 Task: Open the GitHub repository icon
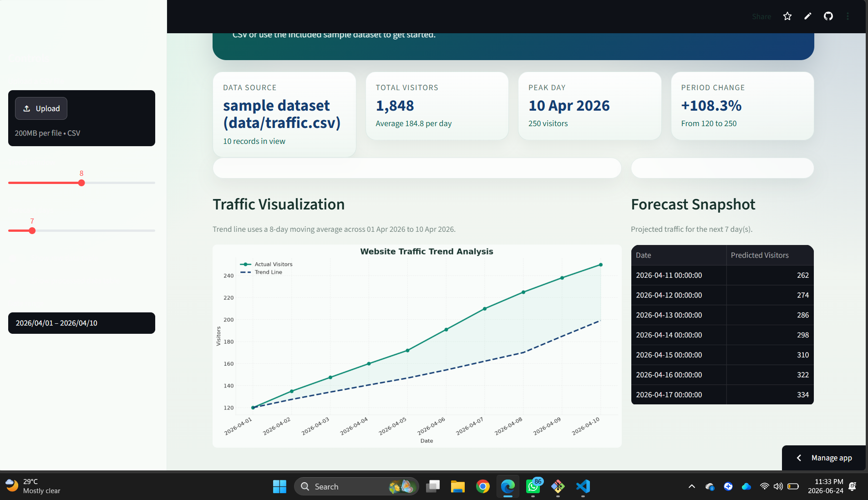[x=828, y=16]
